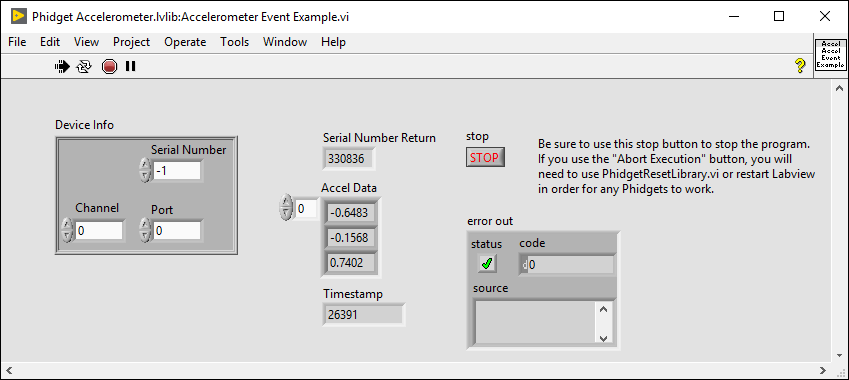This screenshot has height=380, width=849.
Task: Click the error out status checkmark indicator
Action: coord(487,264)
